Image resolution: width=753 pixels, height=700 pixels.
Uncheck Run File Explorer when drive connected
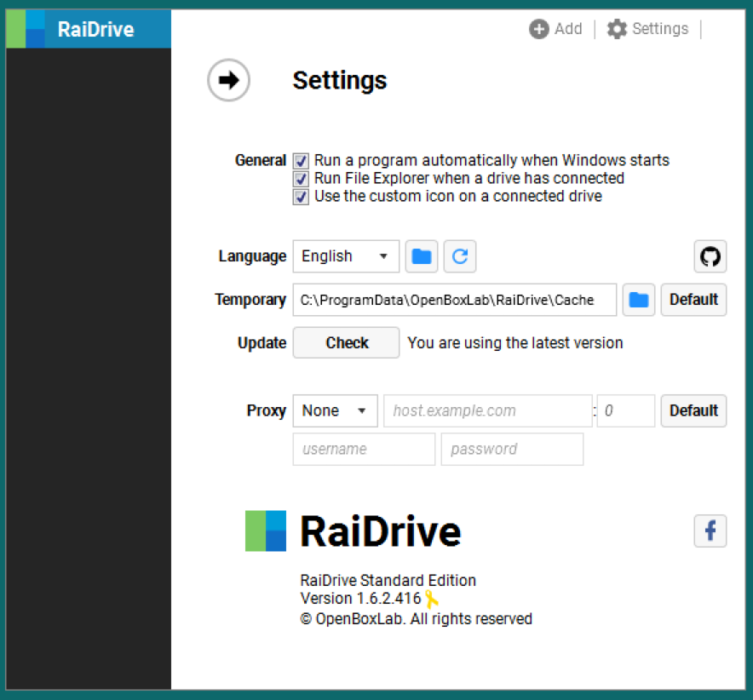coord(301,179)
